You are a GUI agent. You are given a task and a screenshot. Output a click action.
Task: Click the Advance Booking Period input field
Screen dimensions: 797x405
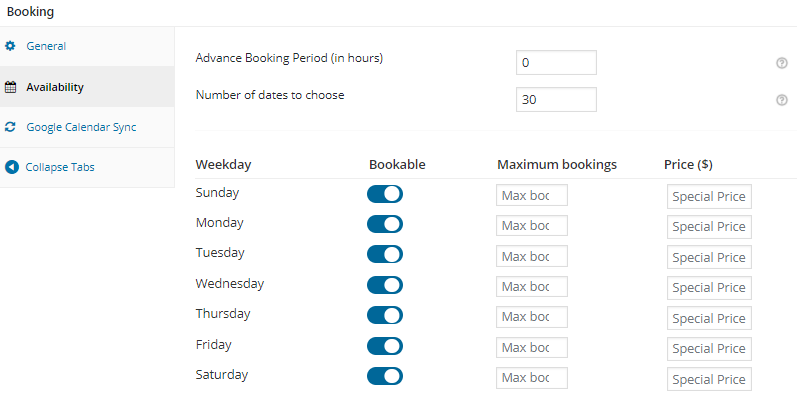click(556, 63)
